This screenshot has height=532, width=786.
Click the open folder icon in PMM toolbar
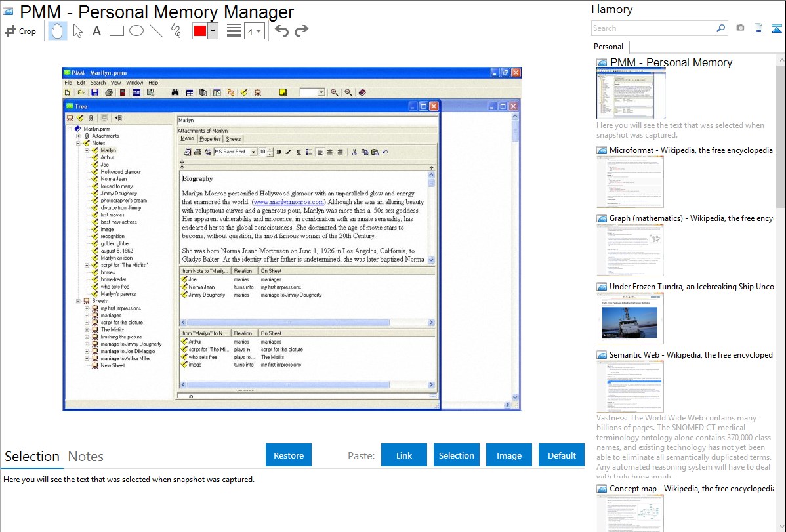click(81, 92)
